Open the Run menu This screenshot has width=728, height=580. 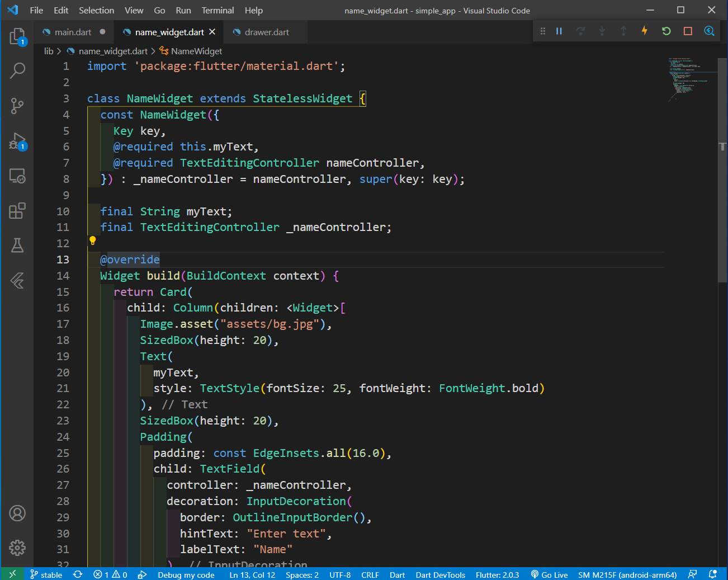coord(183,10)
